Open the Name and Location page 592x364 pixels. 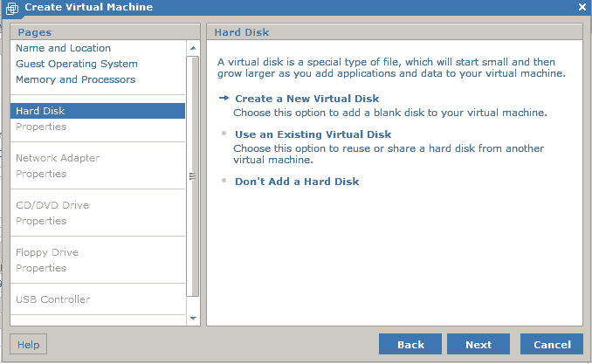(x=63, y=48)
